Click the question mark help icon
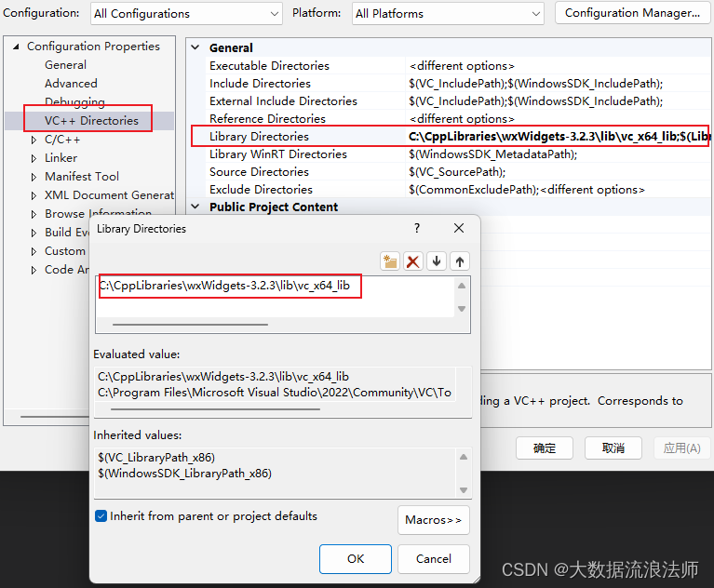Viewport: 714px width, 588px height. point(417,228)
